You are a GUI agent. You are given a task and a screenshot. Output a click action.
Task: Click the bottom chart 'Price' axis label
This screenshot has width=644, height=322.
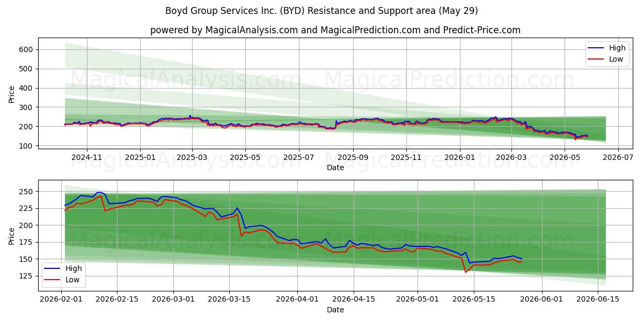coord(12,236)
